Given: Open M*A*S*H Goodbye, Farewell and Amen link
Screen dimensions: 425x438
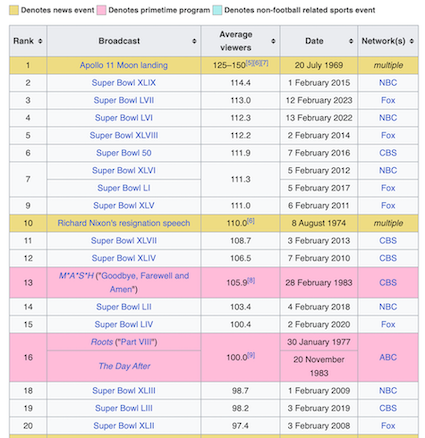Looking at the screenshot, I should (124, 282).
